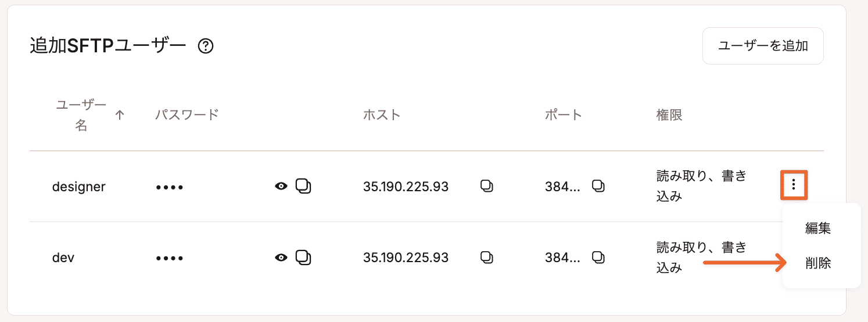Click the help icon beside 追加SFTPユーザー

click(206, 46)
